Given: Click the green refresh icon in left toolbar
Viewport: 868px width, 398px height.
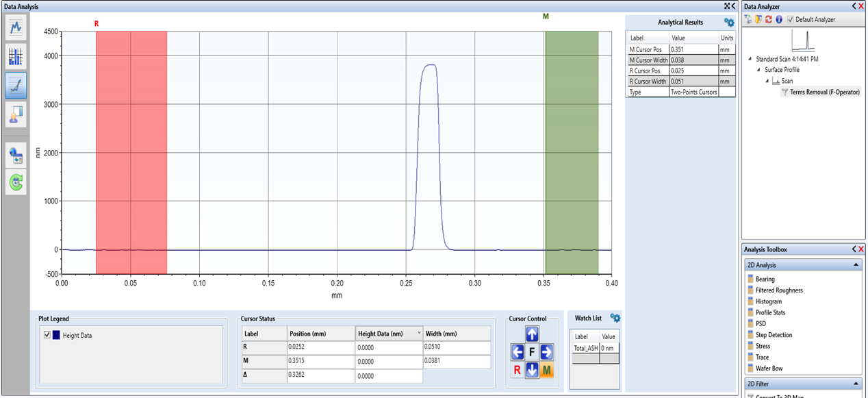Looking at the screenshot, I should pyautogui.click(x=16, y=182).
